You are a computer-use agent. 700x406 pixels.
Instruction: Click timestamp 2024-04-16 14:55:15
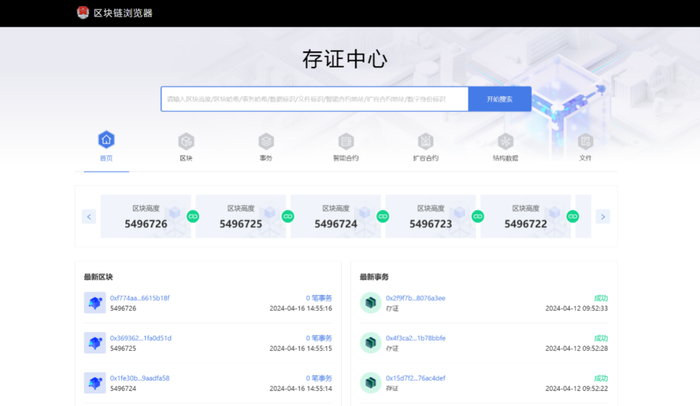[301, 348]
